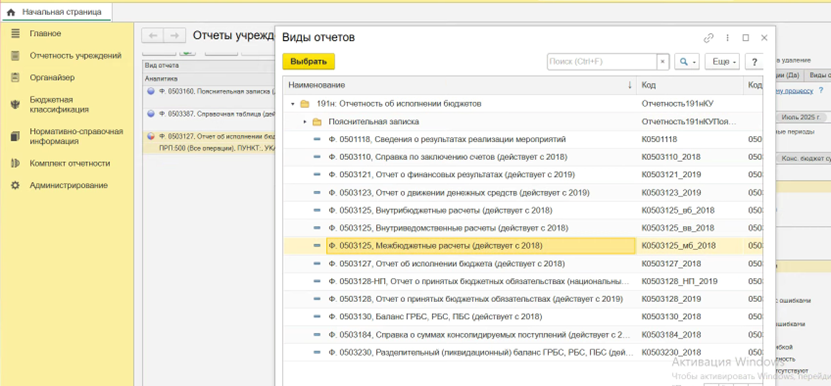Click code cell K0503125_мб_2018
This screenshot has height=386, width=831.
(x=678, y=245)
